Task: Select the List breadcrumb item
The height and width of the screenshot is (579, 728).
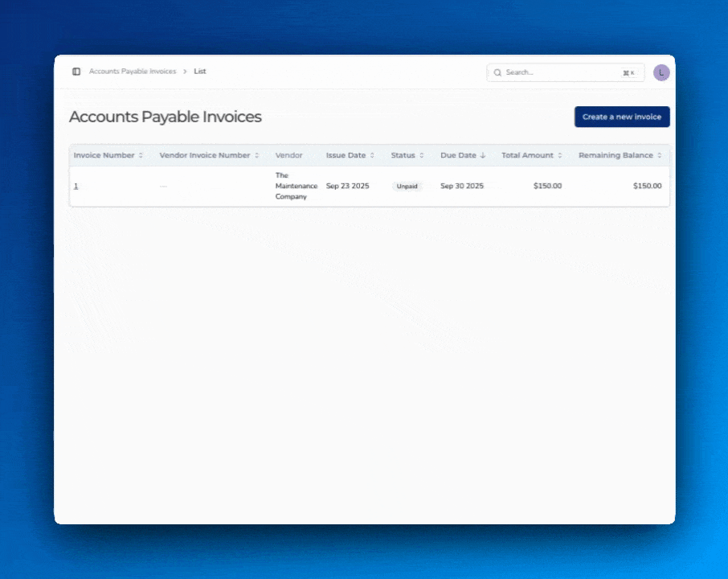Action: pyautogui.click(x=200, y=72)
